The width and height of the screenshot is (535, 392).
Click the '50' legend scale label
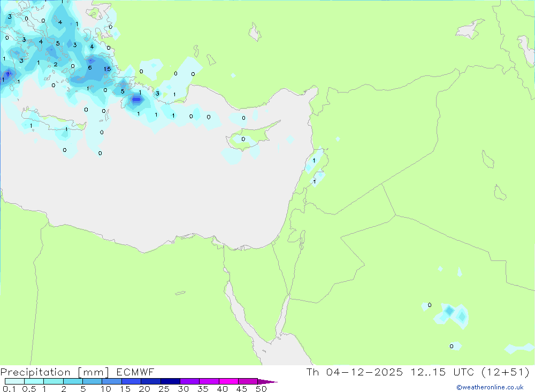[x=261, y=389]
